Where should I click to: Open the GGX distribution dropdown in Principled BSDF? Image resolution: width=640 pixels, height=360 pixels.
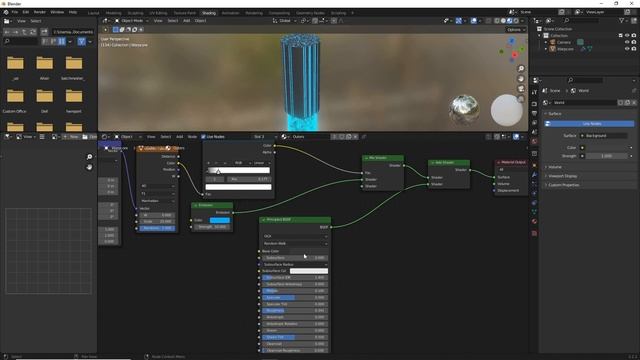coord(295,236)
